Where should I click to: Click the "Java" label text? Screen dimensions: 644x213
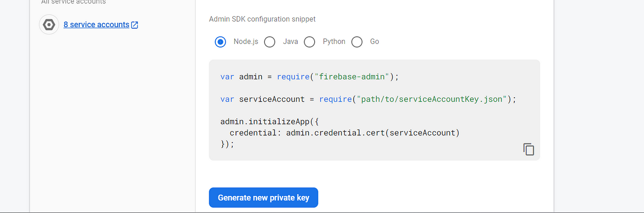click(290, 41)
